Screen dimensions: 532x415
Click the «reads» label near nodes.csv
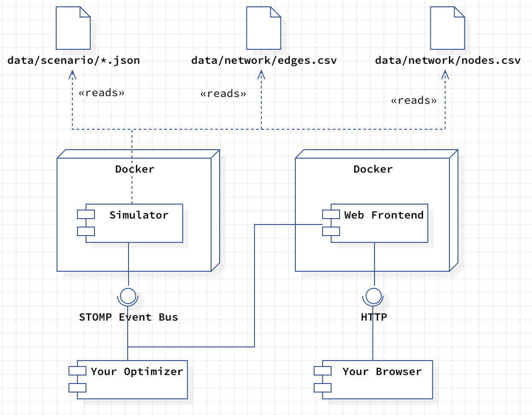pos(415,100)
